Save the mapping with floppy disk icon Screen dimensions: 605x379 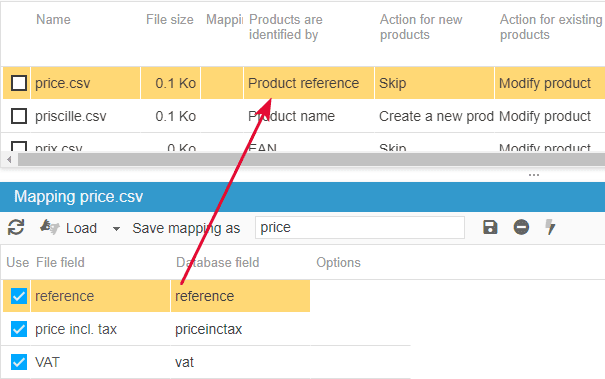[x=490, y=227]
